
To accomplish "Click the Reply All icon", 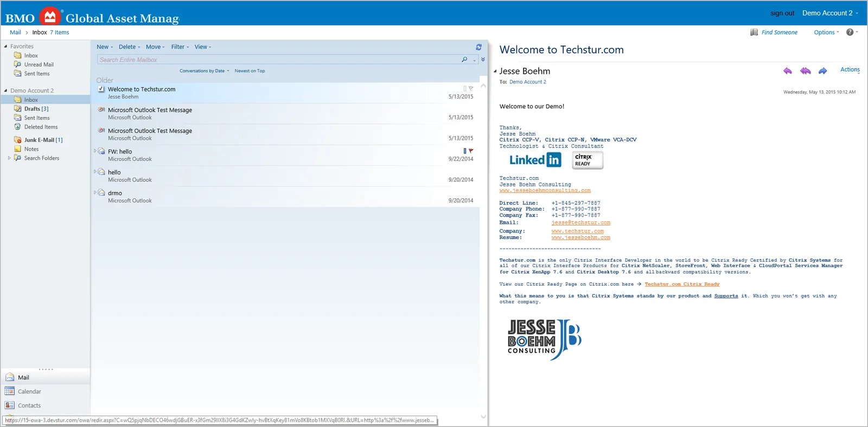I will pyautogui.click(x=806, y=71).
